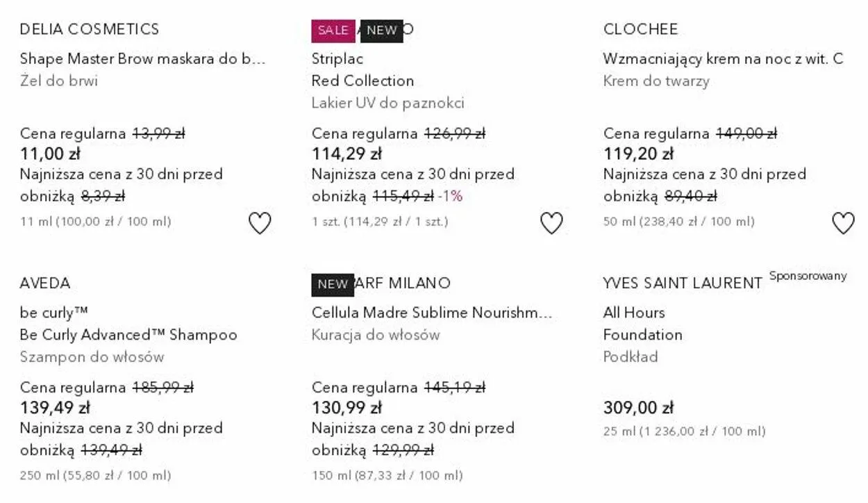This screenshot has width=868, height=503.
Task: Click the 139,49 zł Aveda shampoo price
Action: pyautogui.click(x=55, y=408)
